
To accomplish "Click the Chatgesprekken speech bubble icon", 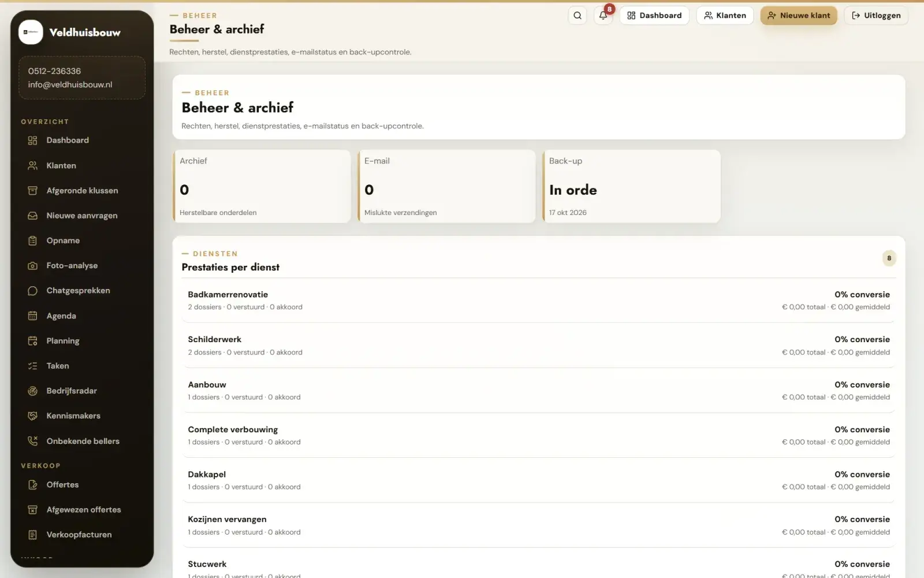I will click(32, 291).
